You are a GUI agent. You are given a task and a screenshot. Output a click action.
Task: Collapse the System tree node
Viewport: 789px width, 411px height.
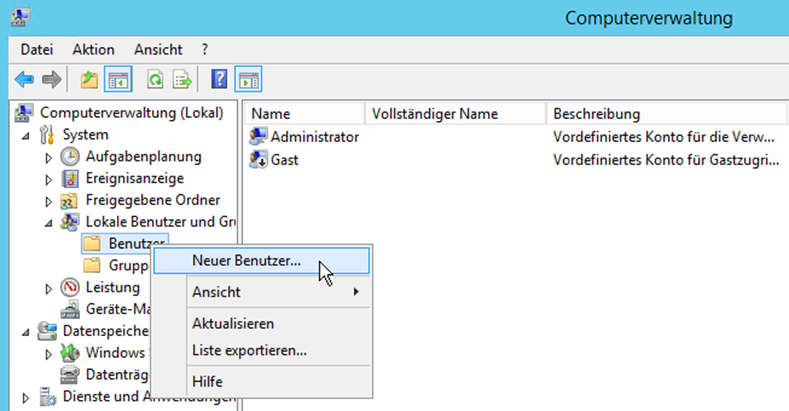click(x=26, y=135)
